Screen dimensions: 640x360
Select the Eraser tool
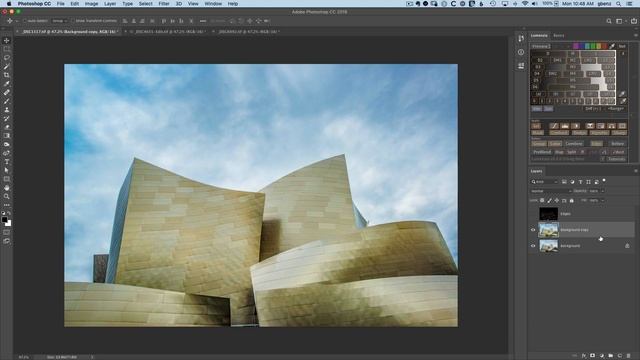7,127
